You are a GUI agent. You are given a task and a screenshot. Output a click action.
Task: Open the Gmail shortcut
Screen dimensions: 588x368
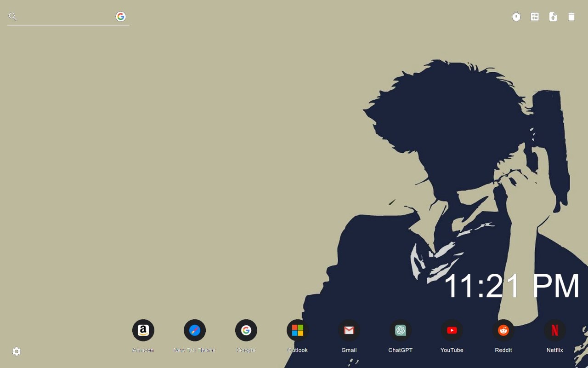[x=349, y=330]
